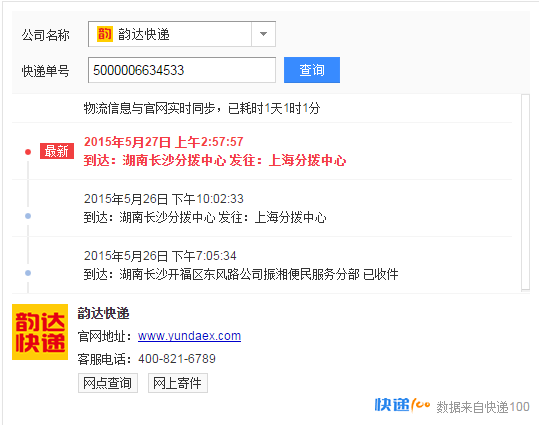The height and width of the screenshot is (425, 539).
Task: Click the red status text 到达：湖南长沙分拨中心 发往：上海分拨中心
Action: (215, 161)
